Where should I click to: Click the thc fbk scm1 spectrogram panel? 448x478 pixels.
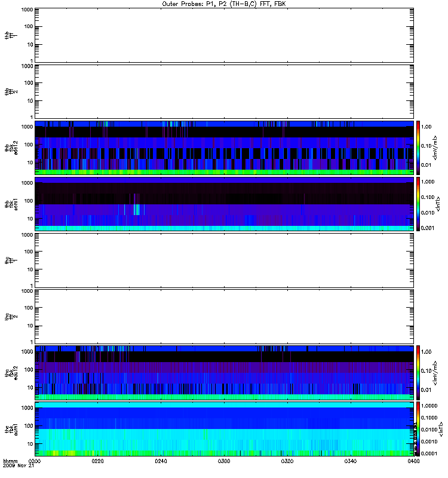click(224, 429)
